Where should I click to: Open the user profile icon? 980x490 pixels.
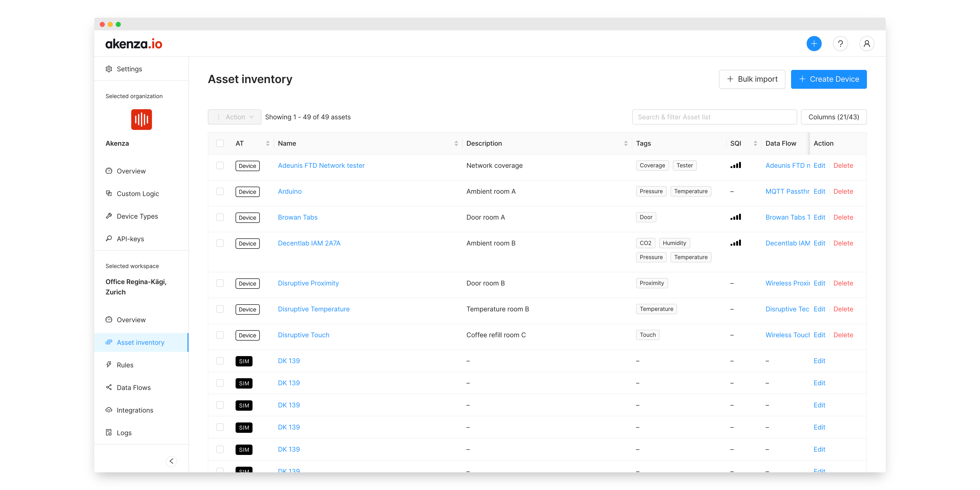(867, 44)
